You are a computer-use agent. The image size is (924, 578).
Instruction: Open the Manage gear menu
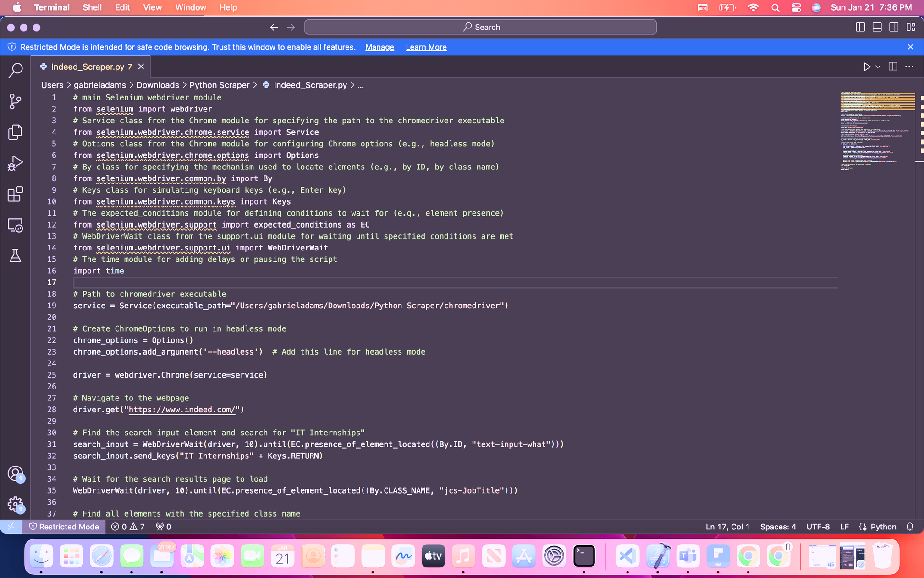coord(15,504)
